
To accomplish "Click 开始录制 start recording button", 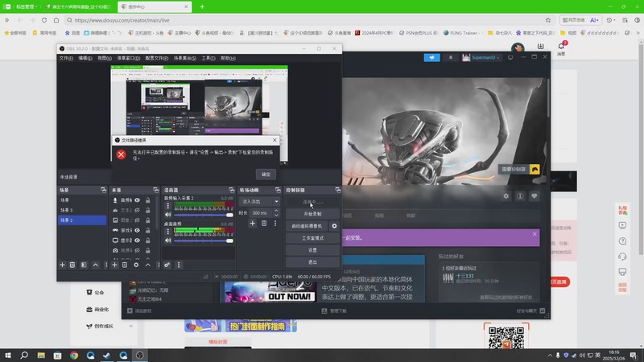I will tap(312, 214).
